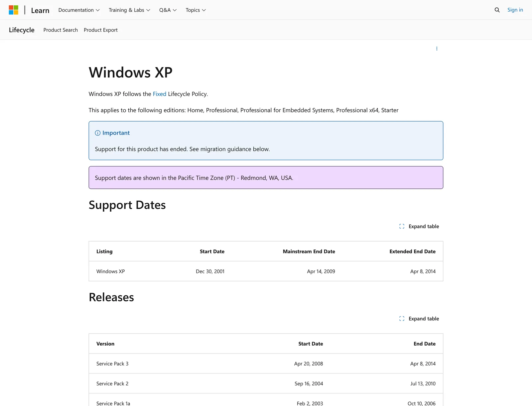Click the Sign in link
The image size is (532, 406).
(515, 10)
